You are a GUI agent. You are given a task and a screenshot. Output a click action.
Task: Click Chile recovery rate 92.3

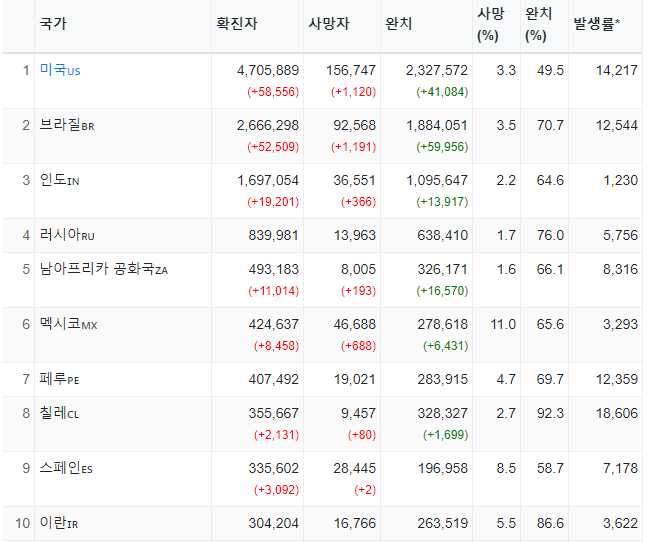(550, 413)
